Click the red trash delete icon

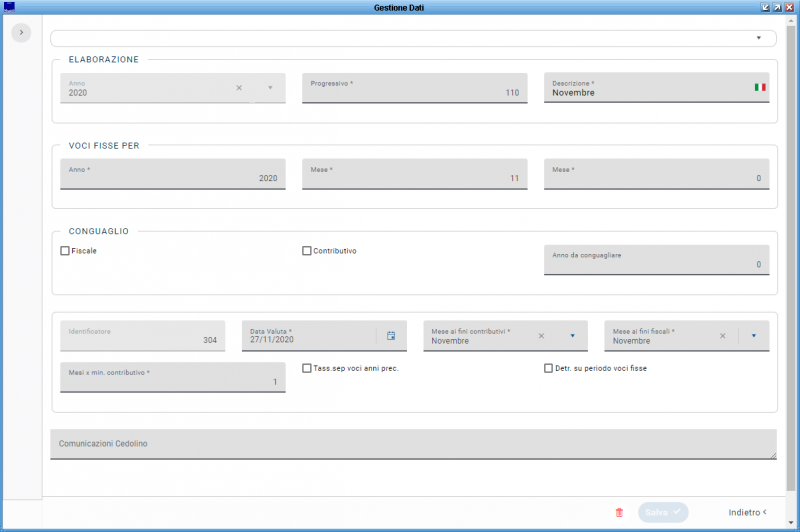click(619, 512)
